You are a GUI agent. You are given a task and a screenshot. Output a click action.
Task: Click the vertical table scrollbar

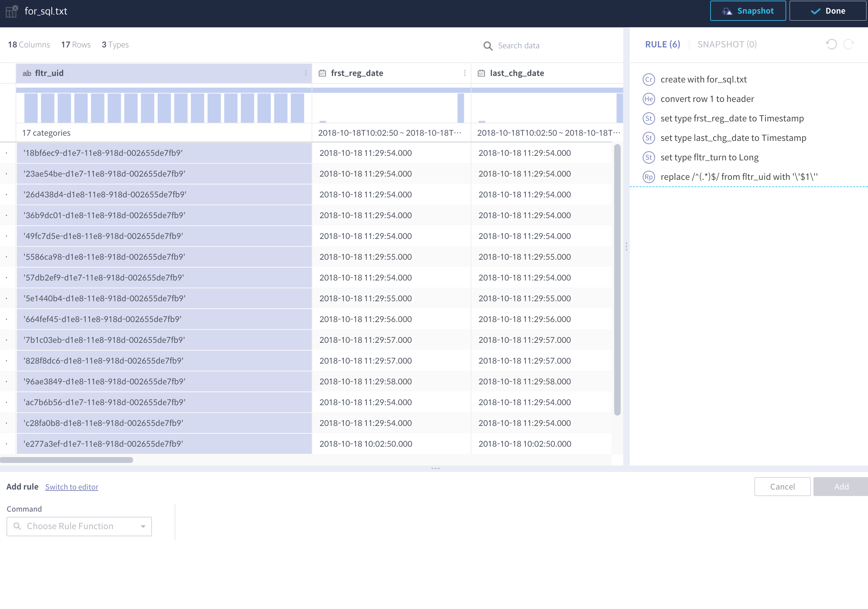(x=617, y=280)
